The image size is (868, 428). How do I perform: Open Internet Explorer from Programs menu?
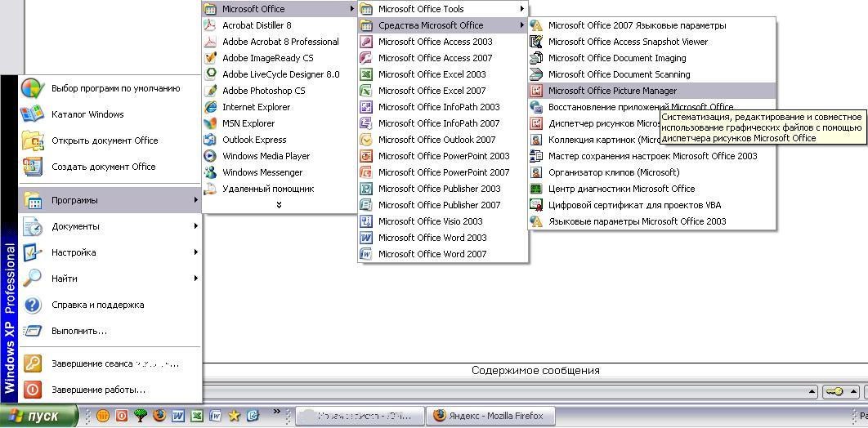tap(279, 107)
